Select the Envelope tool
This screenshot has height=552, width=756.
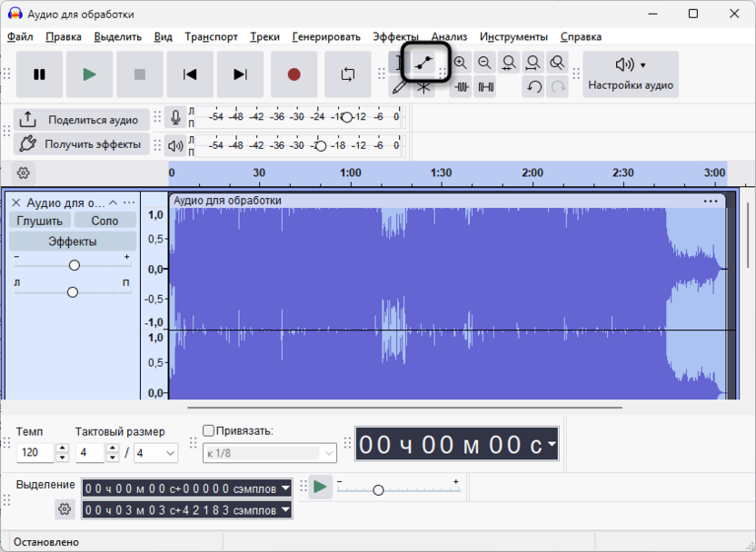click(424, 63)
